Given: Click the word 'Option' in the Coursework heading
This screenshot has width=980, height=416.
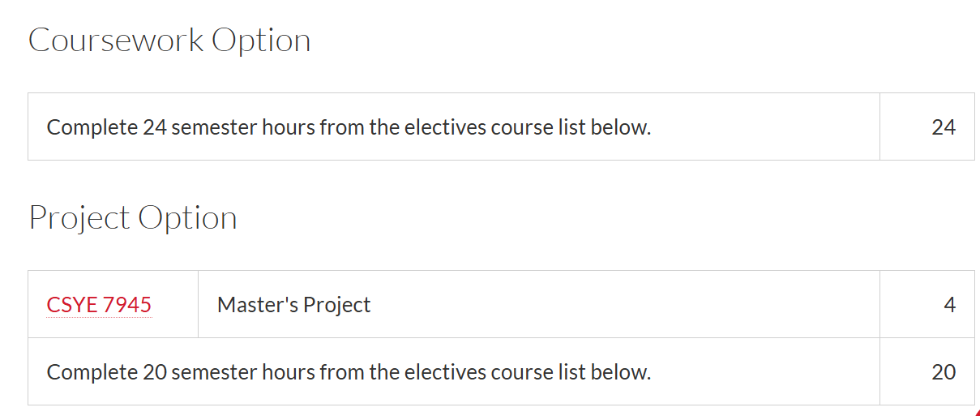Looking at the screenshot, I should point(262,41).
